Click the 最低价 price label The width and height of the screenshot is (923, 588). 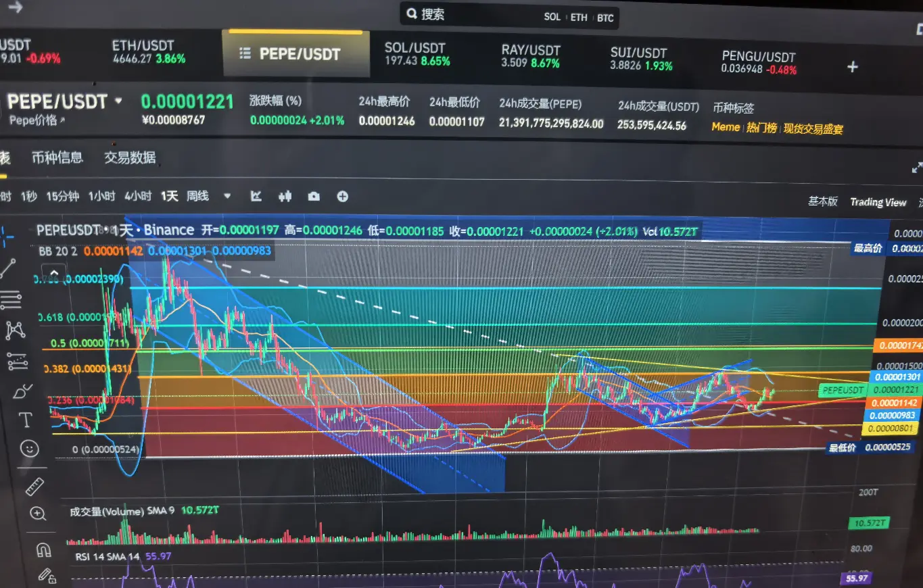tap(843, 447)
